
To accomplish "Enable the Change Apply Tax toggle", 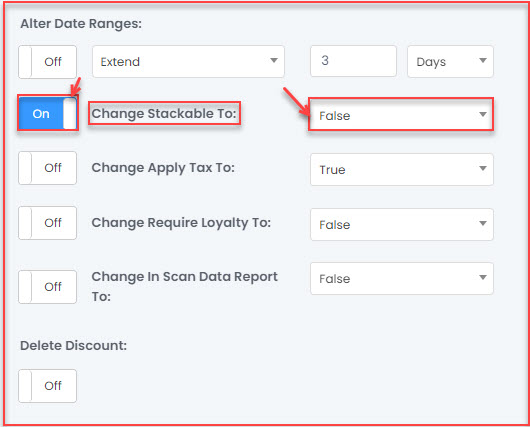I will pos(47,168).
